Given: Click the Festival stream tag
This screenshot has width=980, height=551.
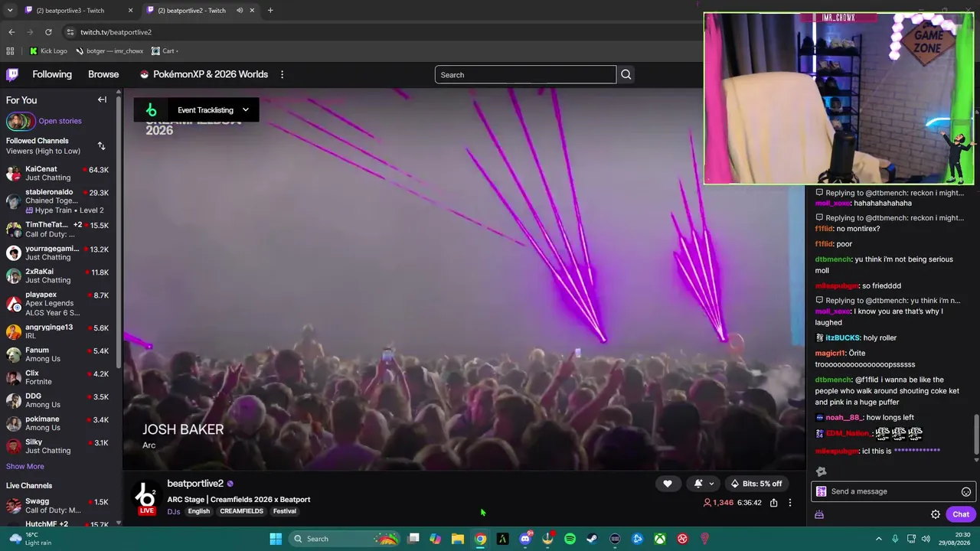Looking at the screenshot, I should (285, 511).
